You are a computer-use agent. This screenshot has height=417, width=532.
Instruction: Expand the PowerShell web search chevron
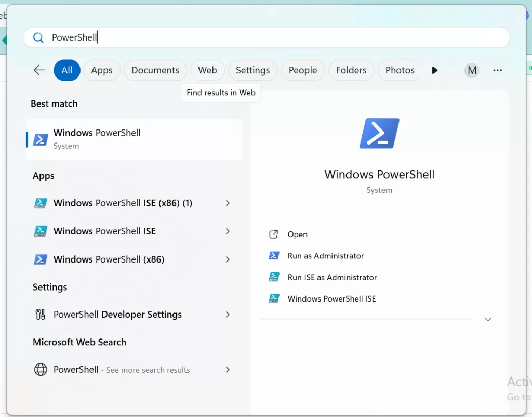click(x=228, y=370)
